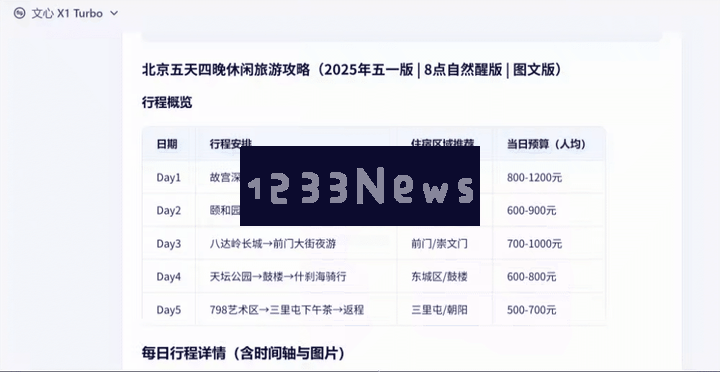The image size is (720, 372).
Task: Select the Day4 row label
Action: [169, 277]
